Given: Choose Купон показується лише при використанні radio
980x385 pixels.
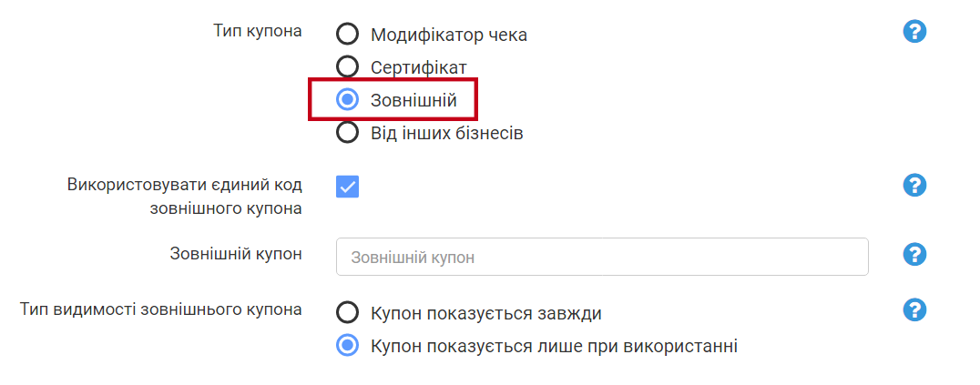Looking at the screenshot, I should [347, 346].
